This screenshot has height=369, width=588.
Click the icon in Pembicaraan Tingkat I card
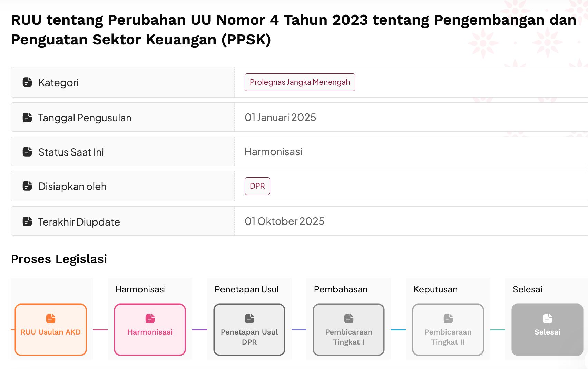click(349, 319)
